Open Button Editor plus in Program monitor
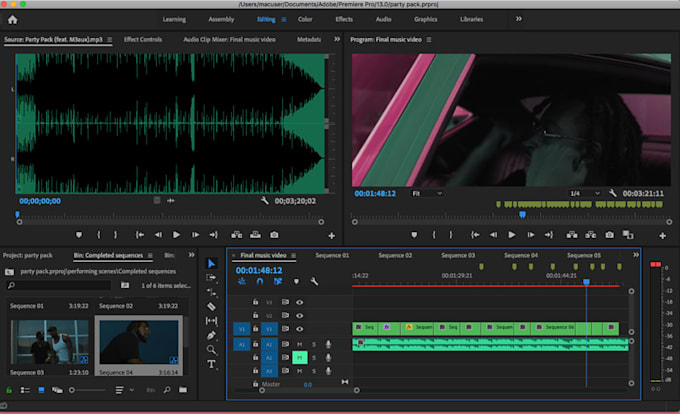 pyautogui.click(x=662, y=235)
